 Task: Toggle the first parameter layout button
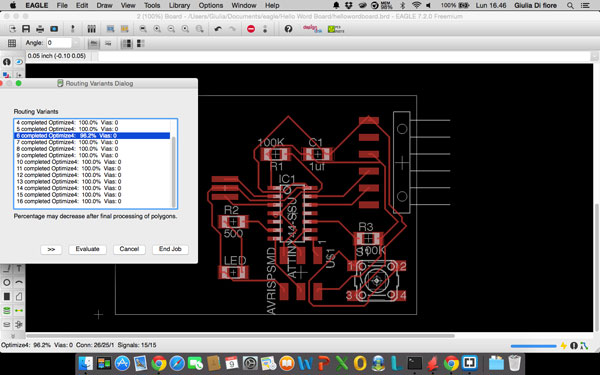127,43
